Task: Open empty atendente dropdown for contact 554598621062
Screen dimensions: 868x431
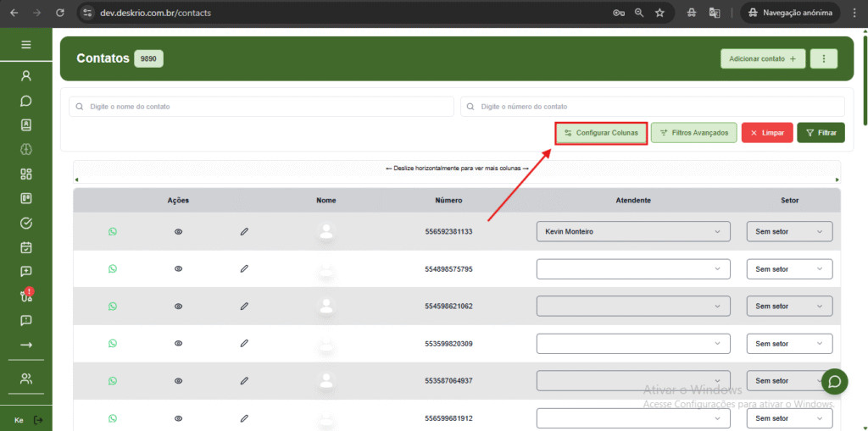Action: pyautogui.click(x=632, y=306)
